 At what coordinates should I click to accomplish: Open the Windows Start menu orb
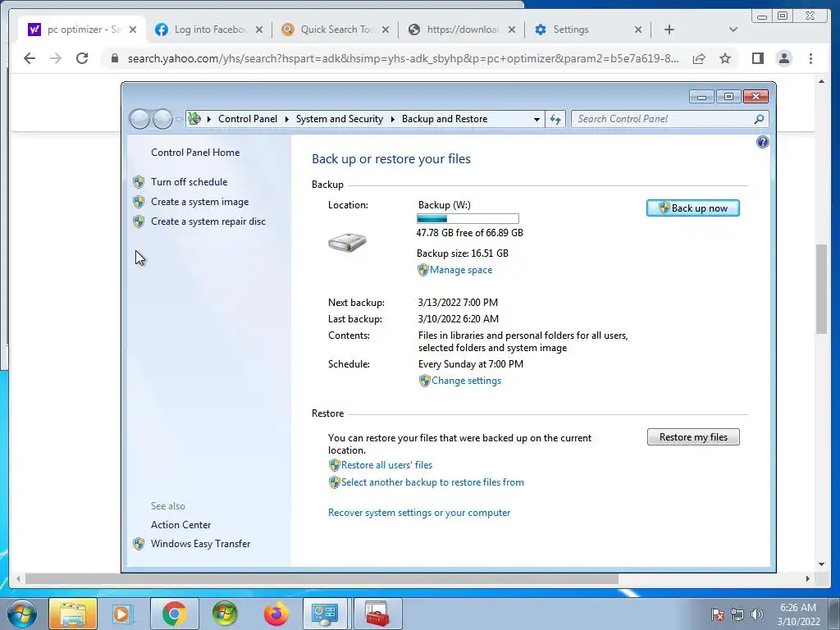point(21,614)
